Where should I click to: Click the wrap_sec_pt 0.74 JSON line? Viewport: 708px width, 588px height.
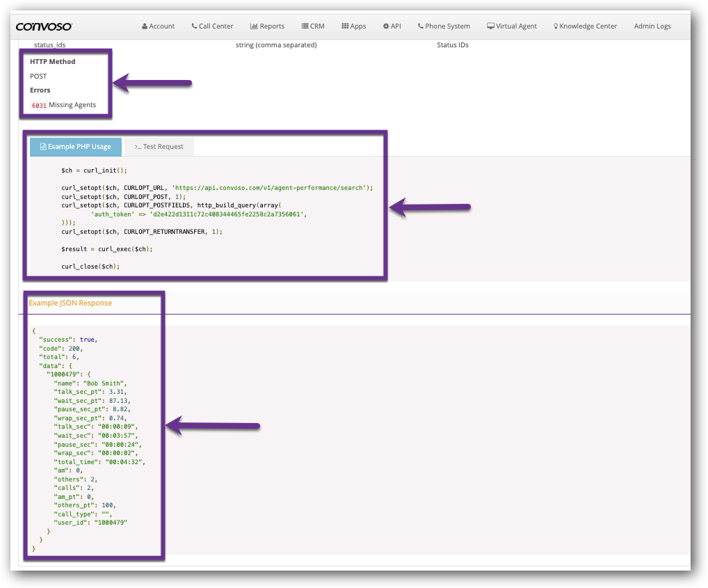[x=90, y=419]
